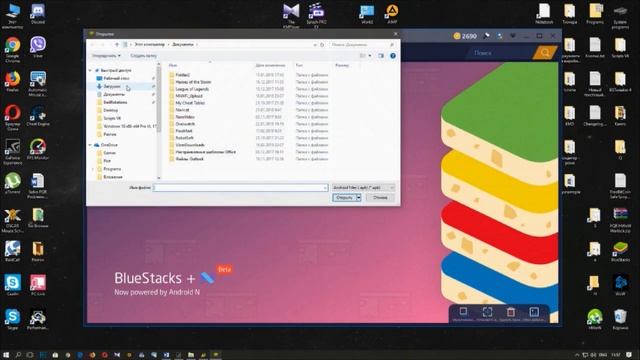Click pin icon in BlueStacks title bar
This screenshot has height=360, width=640.
pos(487,36)
